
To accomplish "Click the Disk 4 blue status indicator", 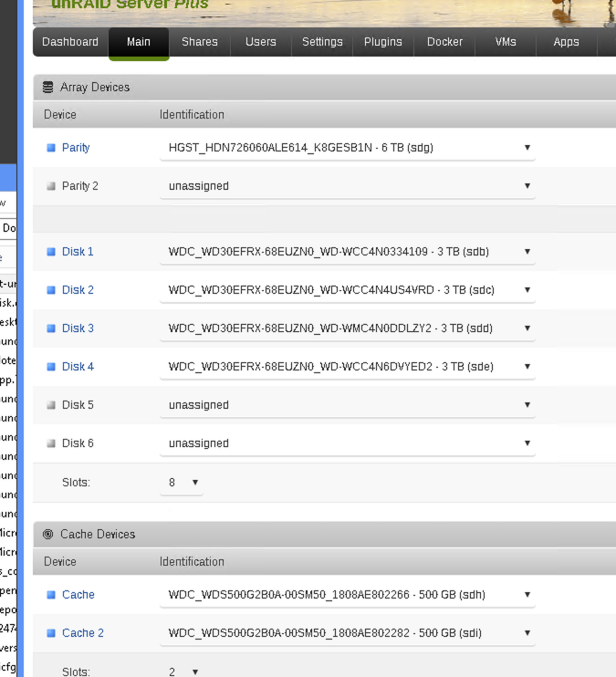I will [51, 367].
